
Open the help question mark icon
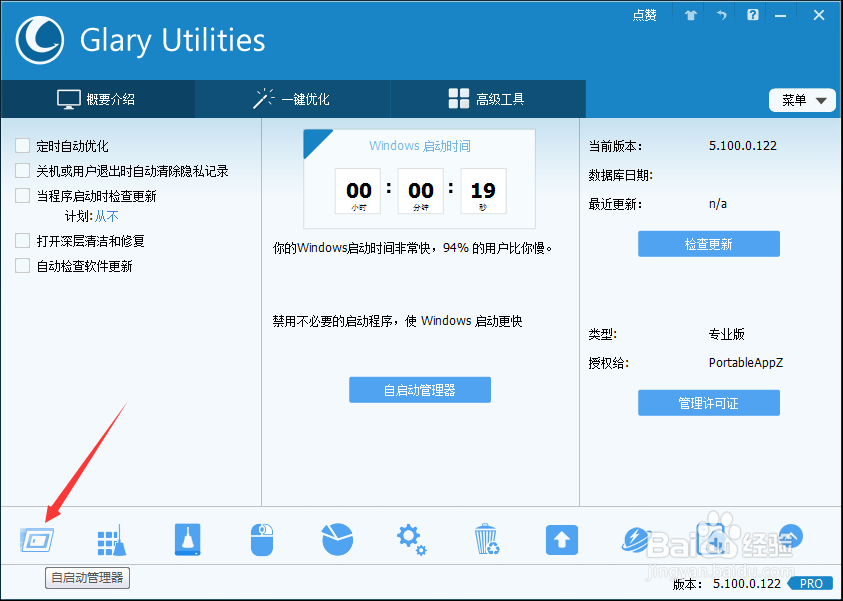click(x=753, y=15)
